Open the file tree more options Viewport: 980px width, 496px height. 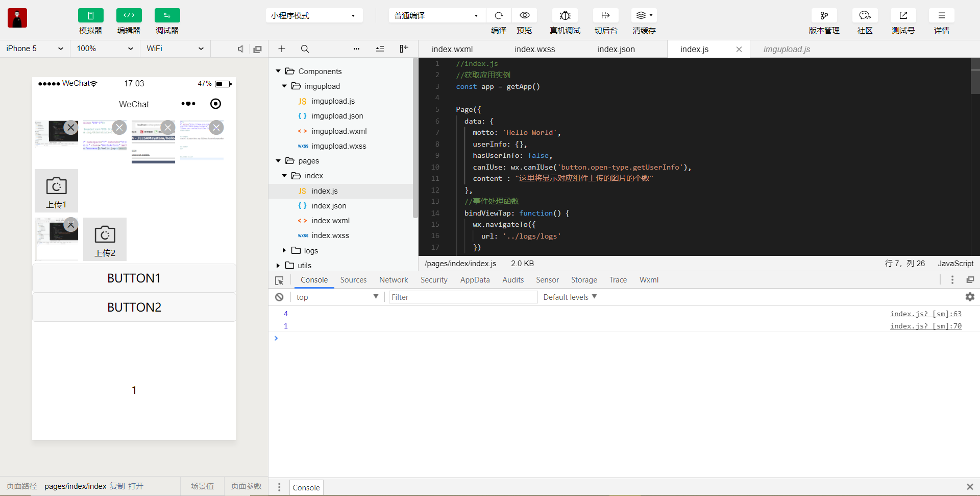(356, 49)
